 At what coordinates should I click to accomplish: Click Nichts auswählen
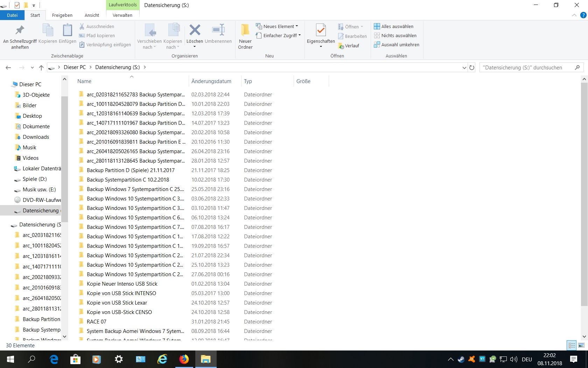(x=395, y=35)
